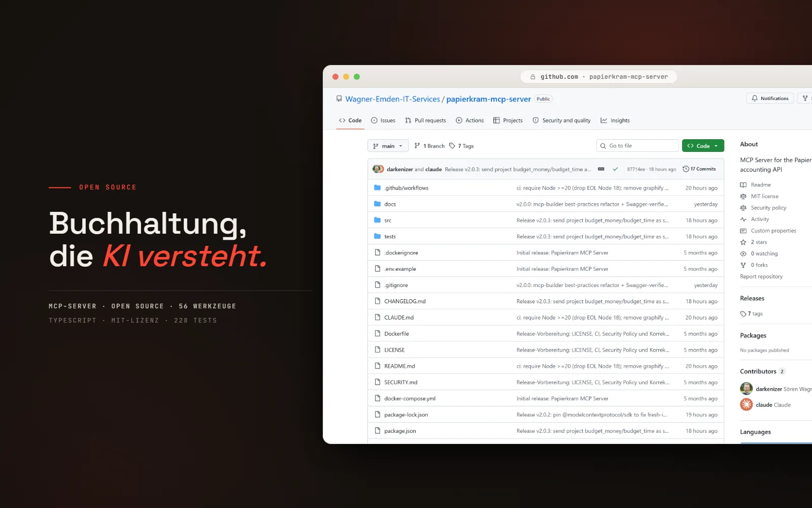Click the folder icon beside docs
Viewport: 812px width, 508px height.
click(377, 204)
